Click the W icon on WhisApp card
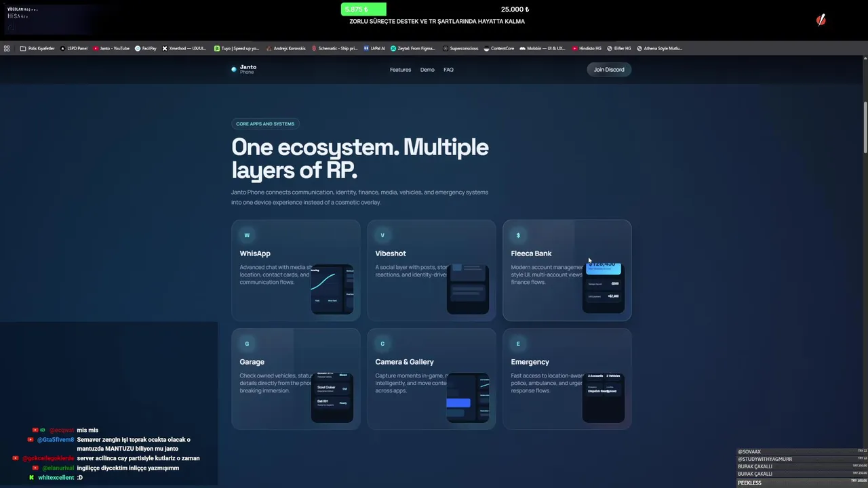This screenshot has width=868, height=488. (x=247, y=235)
